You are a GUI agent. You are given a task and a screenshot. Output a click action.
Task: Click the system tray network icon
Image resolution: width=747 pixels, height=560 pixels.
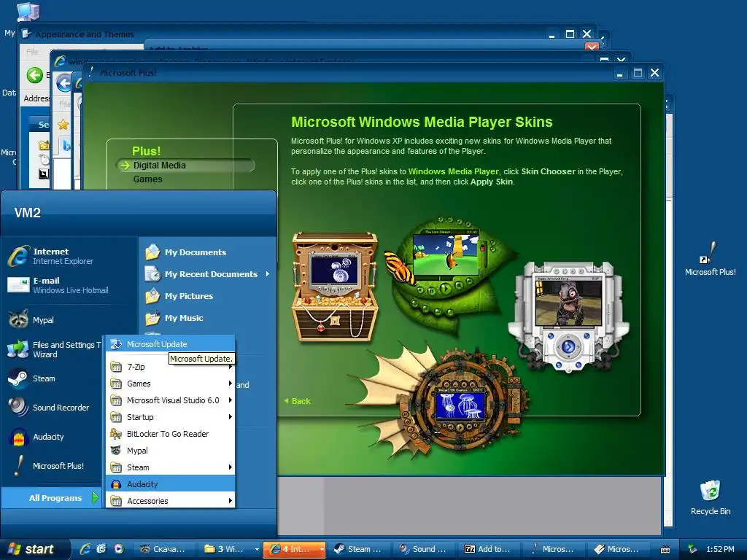tap(692, 549)
